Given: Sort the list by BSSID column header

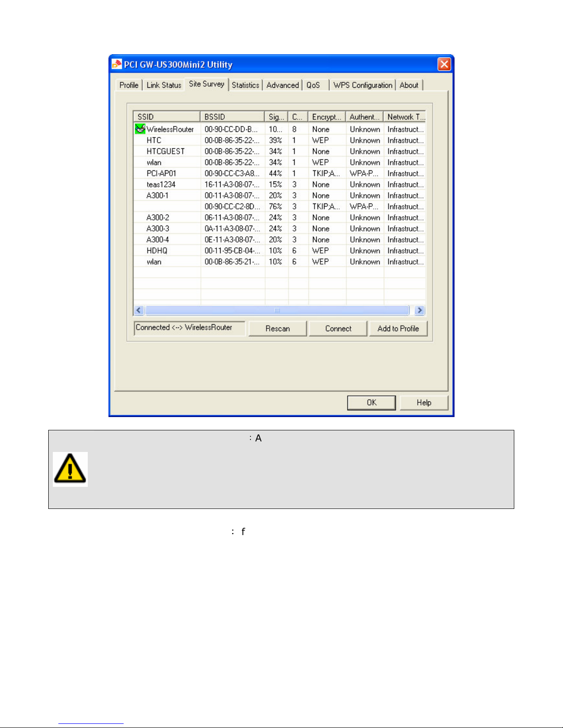Looking at the screenshot, I should point(232,117).
